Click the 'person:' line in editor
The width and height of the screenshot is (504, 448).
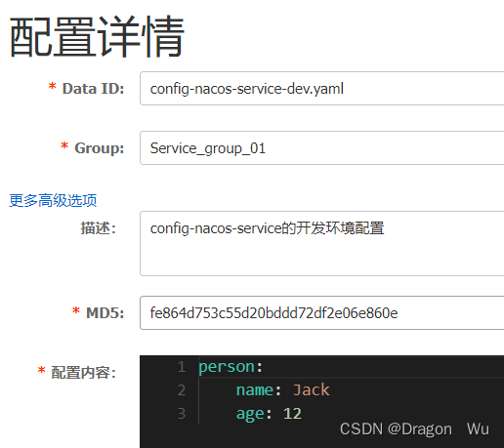coord(231,367)
